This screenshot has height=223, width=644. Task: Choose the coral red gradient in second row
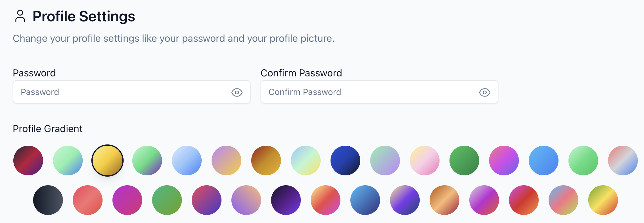coord(88,200)
